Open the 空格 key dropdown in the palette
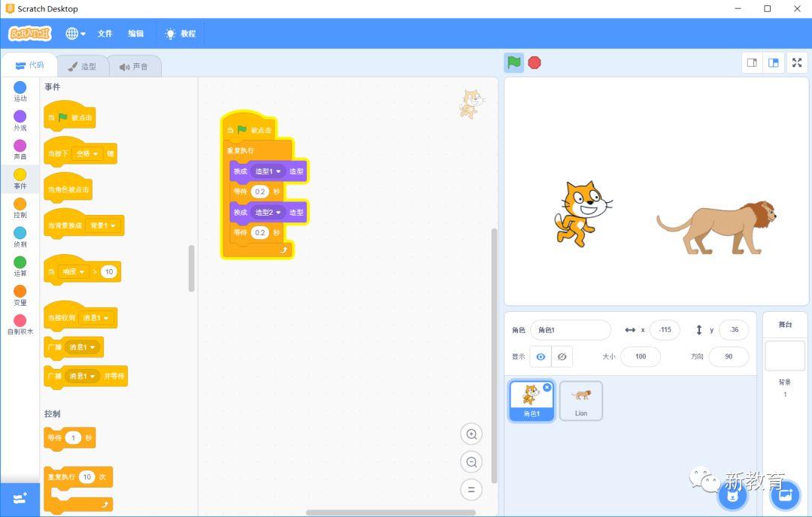The height and width of the screenshot is (517, 812). [87, 154]
